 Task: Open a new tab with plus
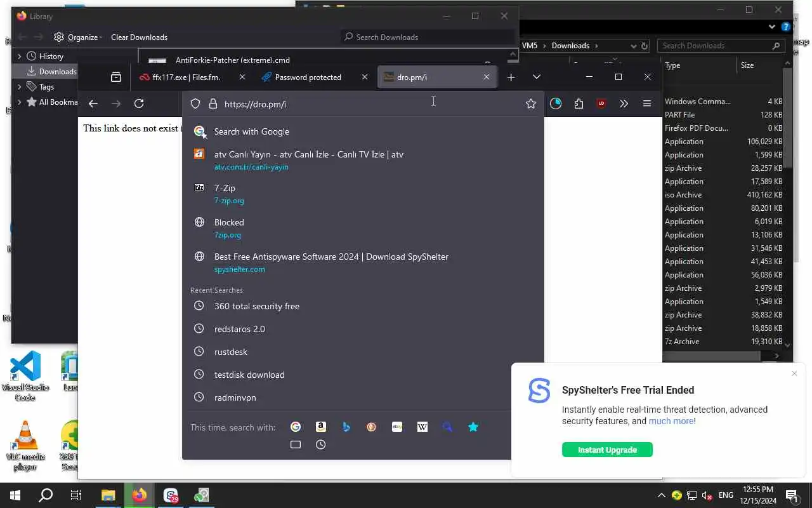coord(511,77)
